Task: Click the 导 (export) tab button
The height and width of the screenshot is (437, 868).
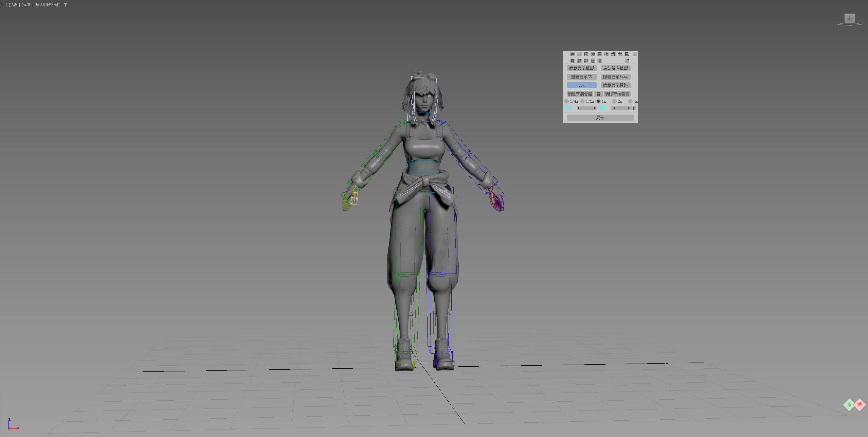Action: (579, 61)
